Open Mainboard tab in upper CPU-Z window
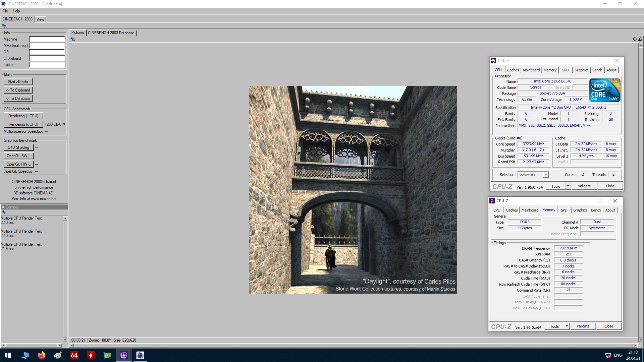Viewport: 644px width, 362px height. tap(531, 70)
